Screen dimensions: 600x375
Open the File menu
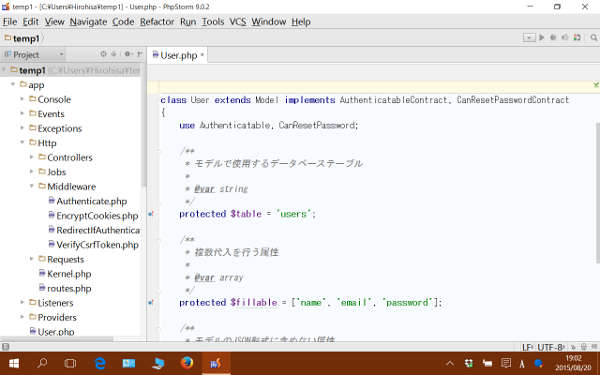point(10,22)
